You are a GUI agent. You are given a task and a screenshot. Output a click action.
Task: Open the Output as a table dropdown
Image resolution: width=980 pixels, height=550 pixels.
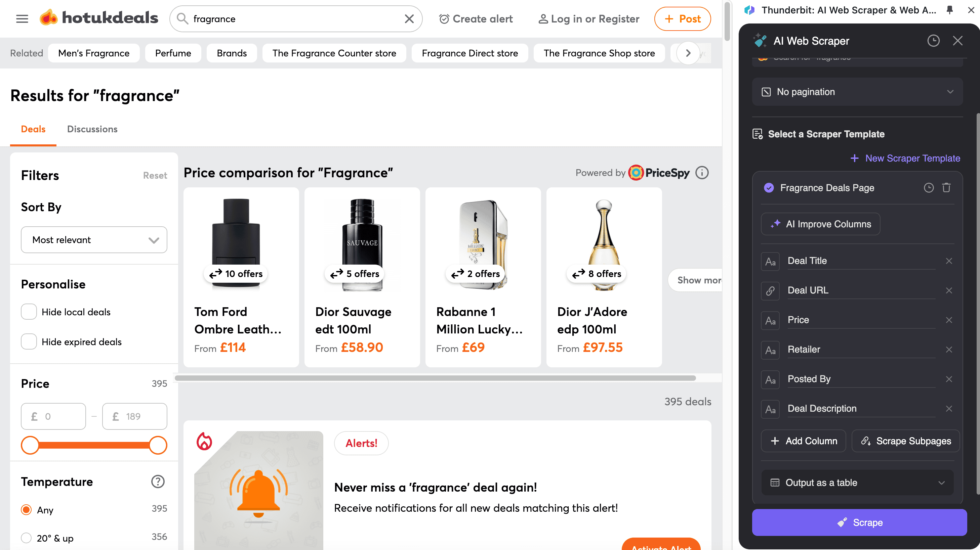(857, 483)
